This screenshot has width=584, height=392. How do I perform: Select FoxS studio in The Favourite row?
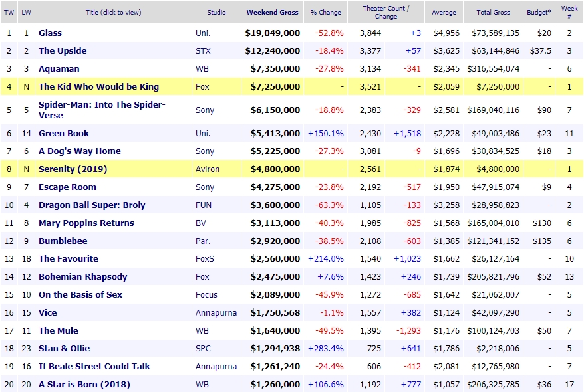click(x=205, y=259)
